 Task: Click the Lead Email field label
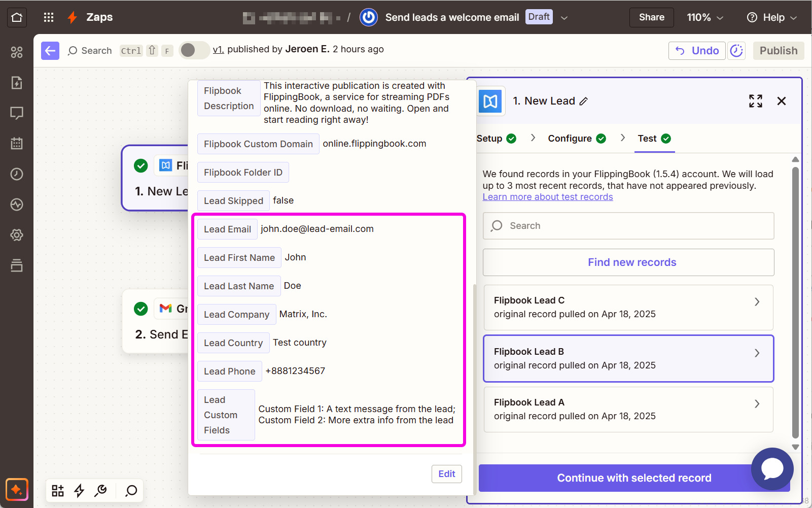(227, 229)
